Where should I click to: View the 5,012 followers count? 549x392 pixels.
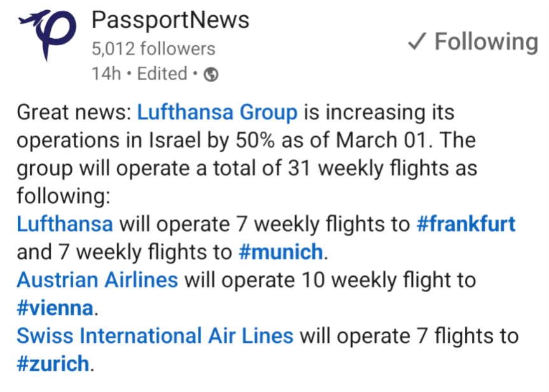click(x=153, y=48)
